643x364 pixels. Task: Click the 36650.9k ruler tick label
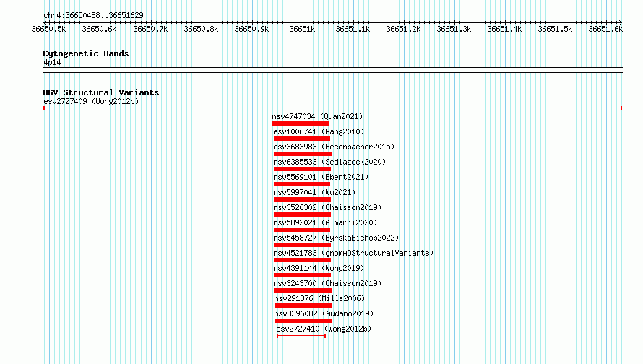coord(251,29)
